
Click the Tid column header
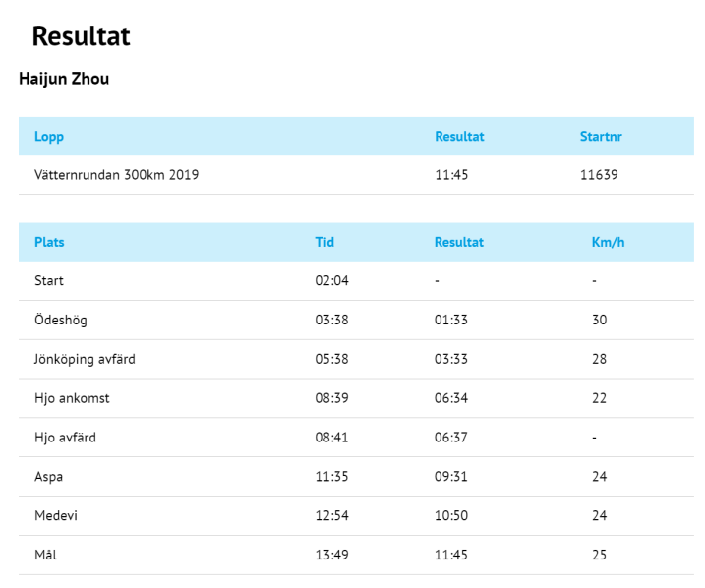point(324,242)
